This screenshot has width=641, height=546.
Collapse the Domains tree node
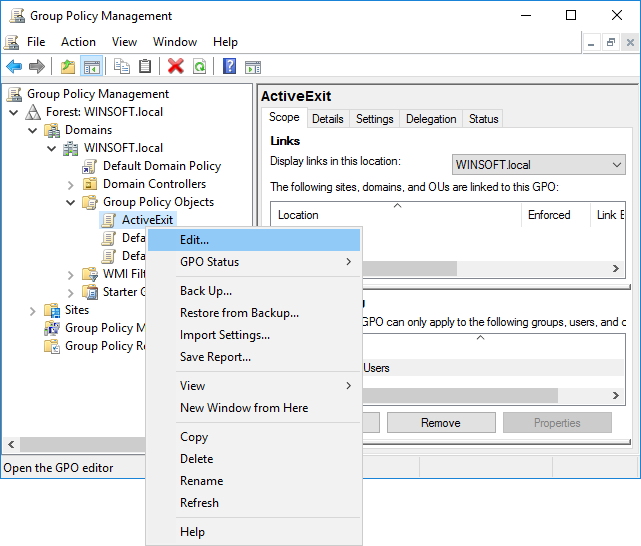point(32,130)
